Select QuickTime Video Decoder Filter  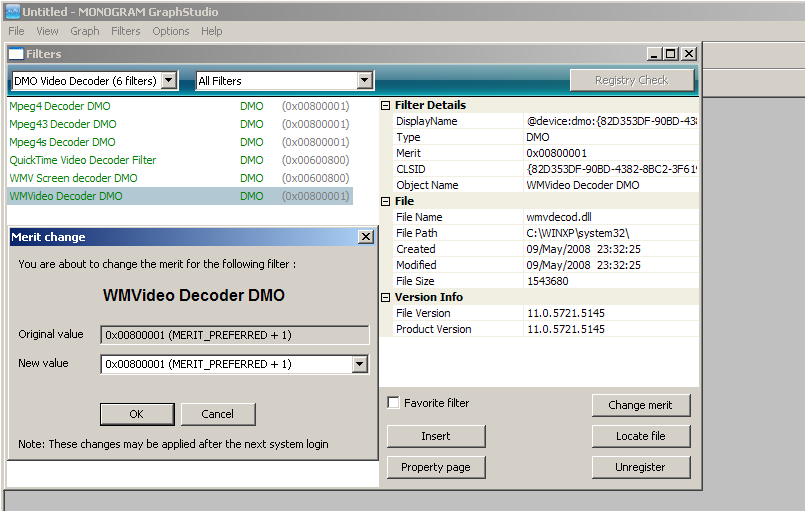point(180,160)
